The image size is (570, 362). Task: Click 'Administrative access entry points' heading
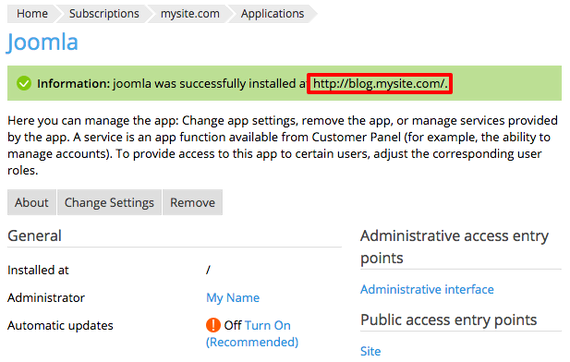[454, 247]
